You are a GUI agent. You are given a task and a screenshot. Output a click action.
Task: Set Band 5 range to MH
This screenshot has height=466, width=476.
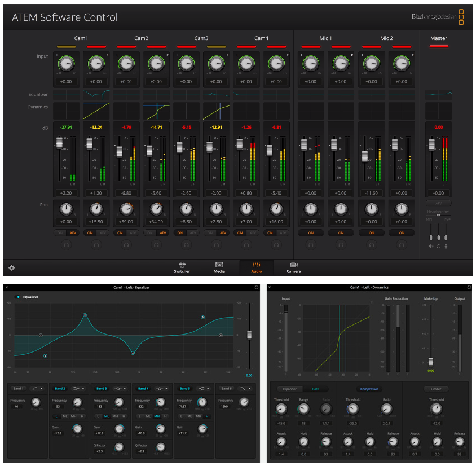click(198, 416)
